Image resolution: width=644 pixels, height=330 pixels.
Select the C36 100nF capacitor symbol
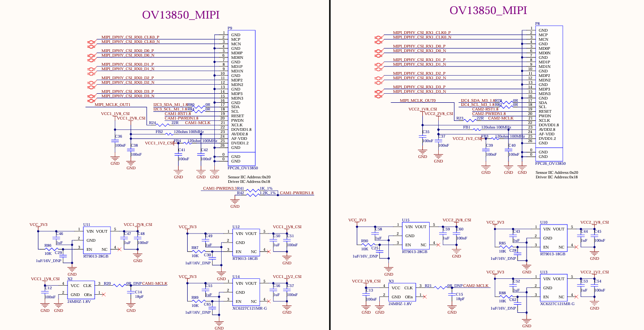115,141
